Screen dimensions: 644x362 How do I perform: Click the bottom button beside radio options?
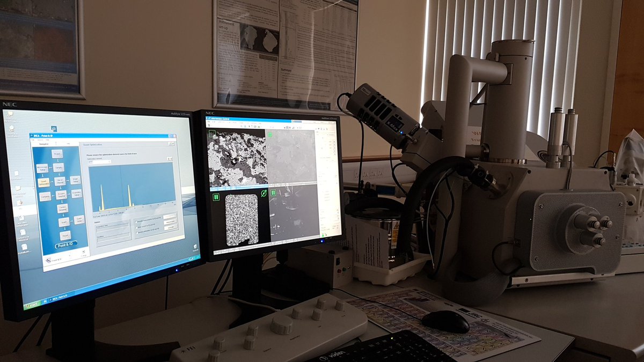(170, 228)
